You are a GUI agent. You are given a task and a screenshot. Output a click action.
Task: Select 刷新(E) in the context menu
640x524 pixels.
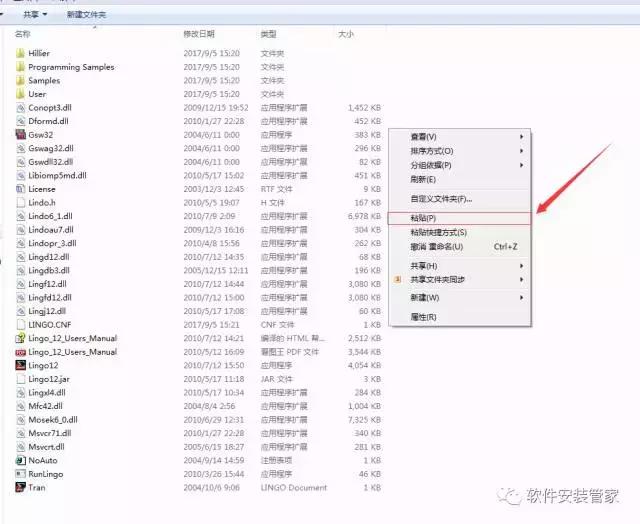(459, 180)
